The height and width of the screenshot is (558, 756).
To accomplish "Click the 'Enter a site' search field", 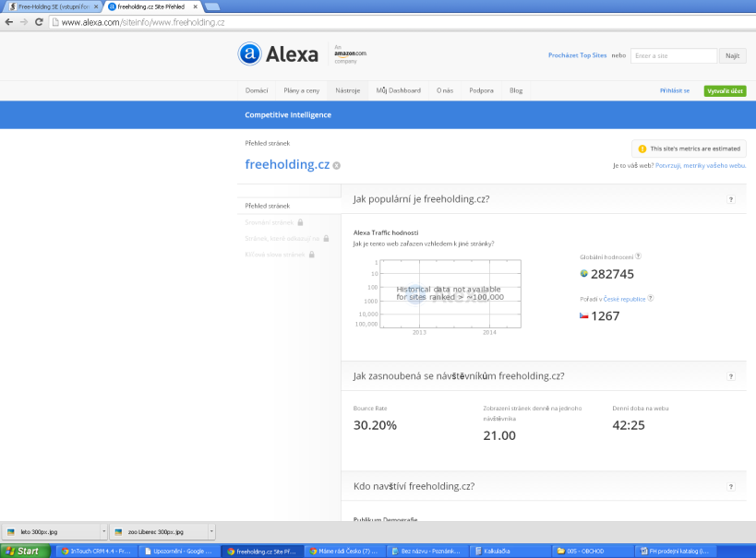I will [x=674, y=56].
